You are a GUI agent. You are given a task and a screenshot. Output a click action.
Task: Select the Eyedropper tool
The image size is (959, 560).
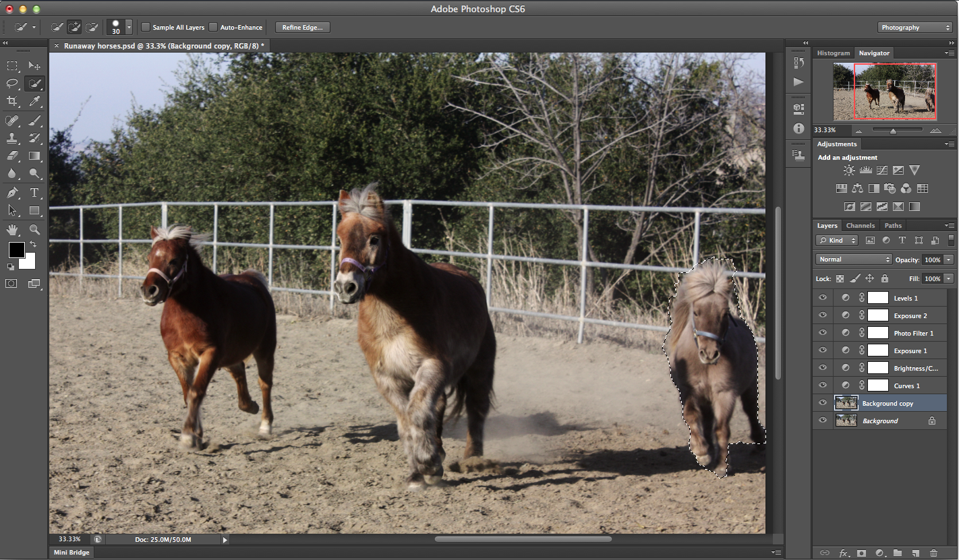tap(34, 101)
